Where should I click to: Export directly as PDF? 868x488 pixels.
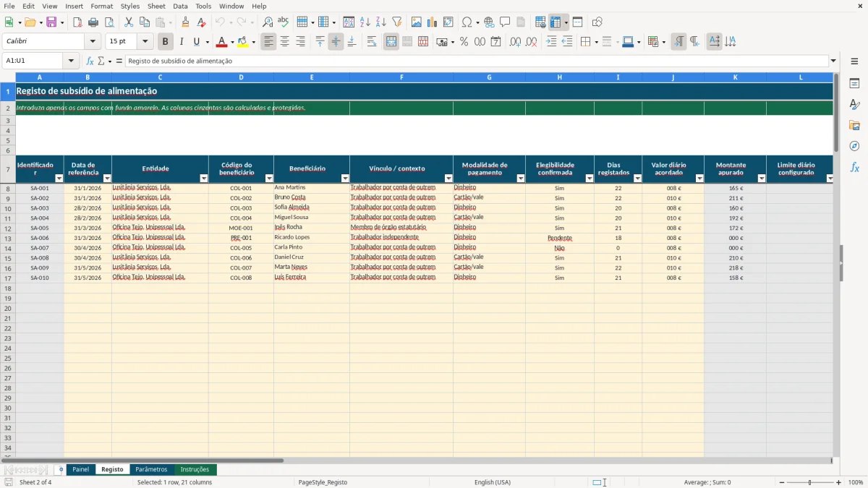click(x=77, y=22)
